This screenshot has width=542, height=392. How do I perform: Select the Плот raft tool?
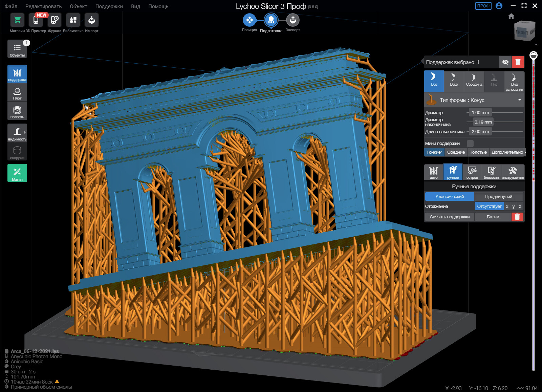(17, 92)
